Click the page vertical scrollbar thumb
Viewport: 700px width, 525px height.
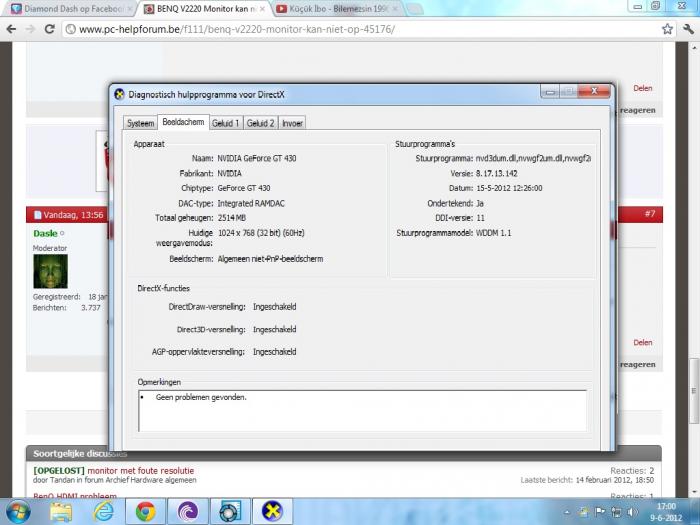coord(694,391)
